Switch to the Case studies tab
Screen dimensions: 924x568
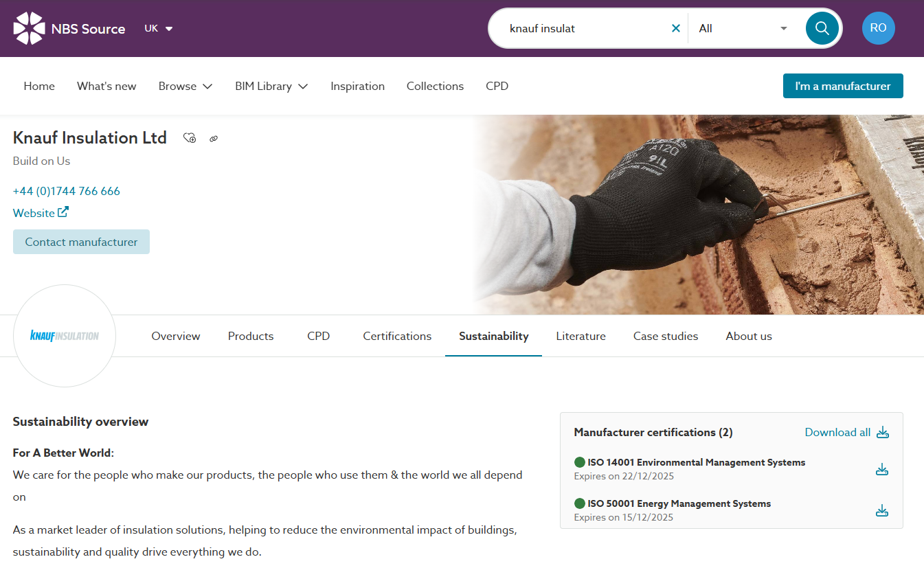point(666,336)
